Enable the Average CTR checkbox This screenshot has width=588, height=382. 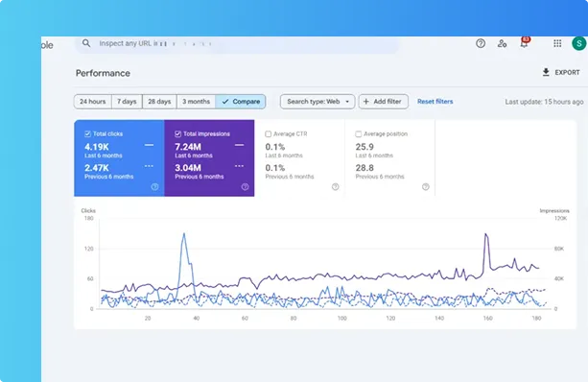click(269, 134)
